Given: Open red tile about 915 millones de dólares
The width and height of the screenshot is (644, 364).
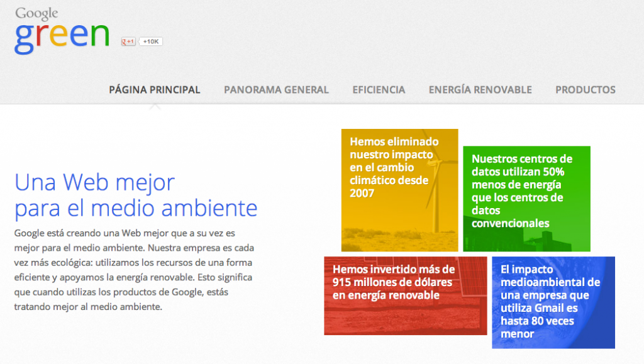Looking at the screenshot, I should (406, 295).
